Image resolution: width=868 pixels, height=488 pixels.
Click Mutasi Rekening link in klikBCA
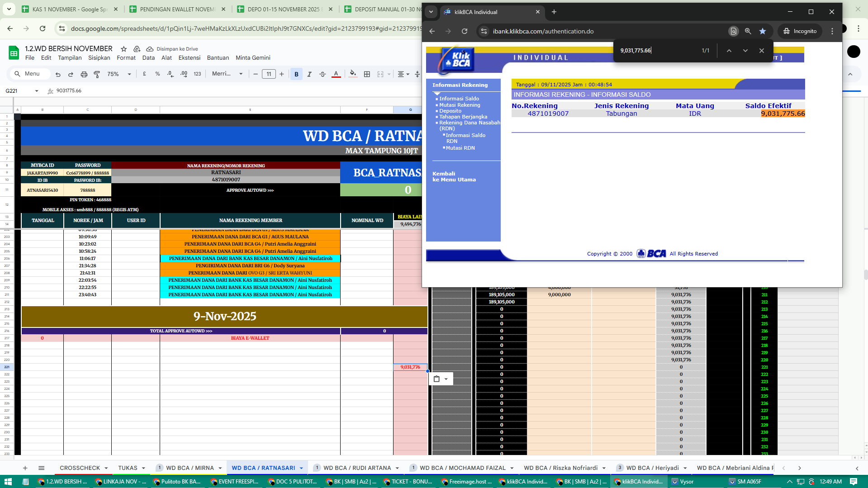point(460,105)
